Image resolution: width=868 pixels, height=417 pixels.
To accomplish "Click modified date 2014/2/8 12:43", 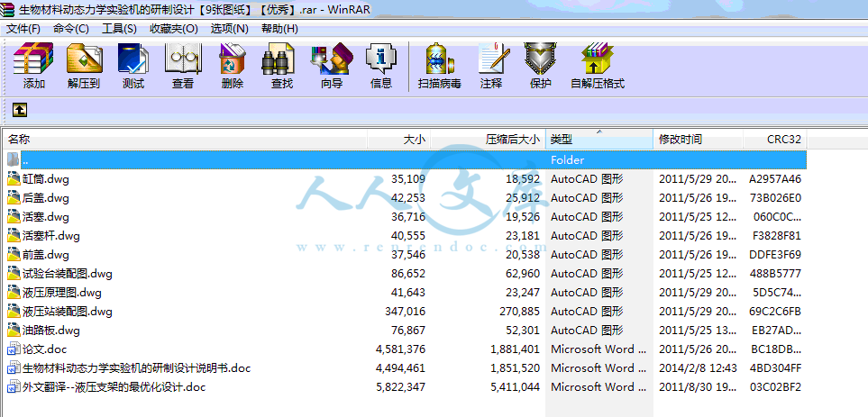I will (698, 367).
